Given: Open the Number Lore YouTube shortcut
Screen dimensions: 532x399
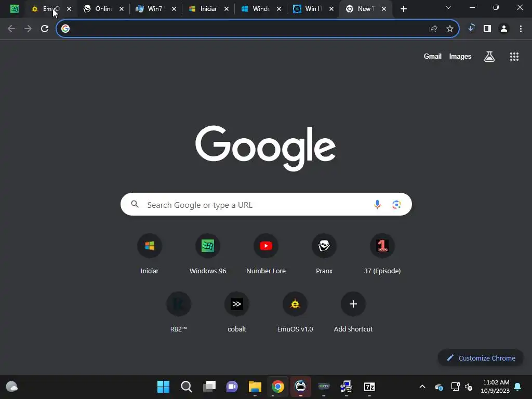Looking at the screenshot, I should point(265,246).
